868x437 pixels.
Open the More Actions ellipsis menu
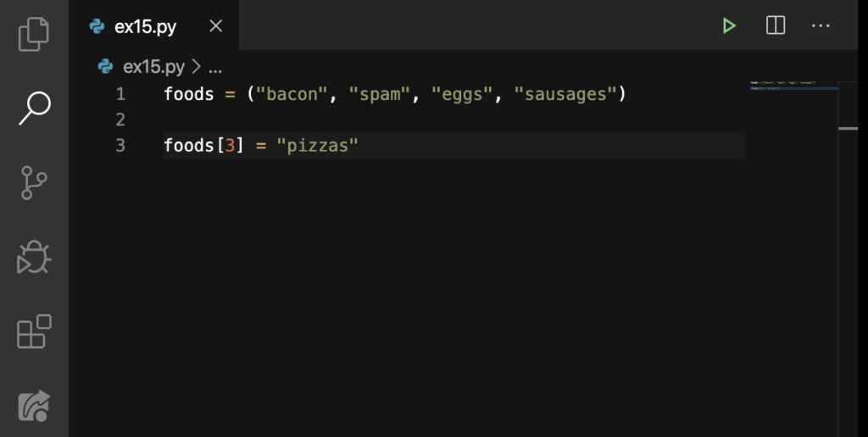(821, 25)
